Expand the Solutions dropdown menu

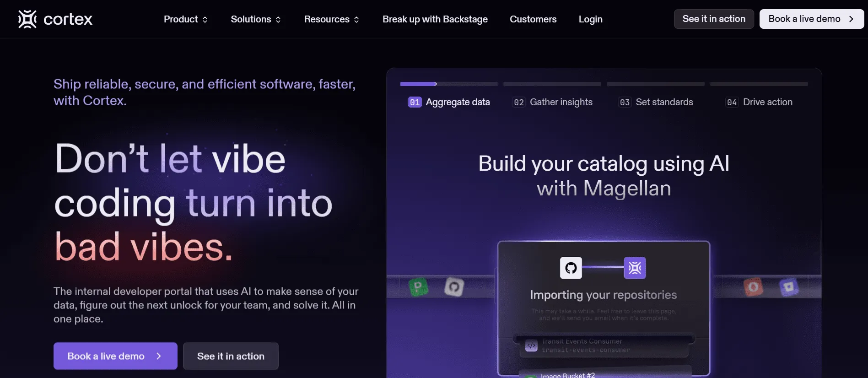click(256, 19)
